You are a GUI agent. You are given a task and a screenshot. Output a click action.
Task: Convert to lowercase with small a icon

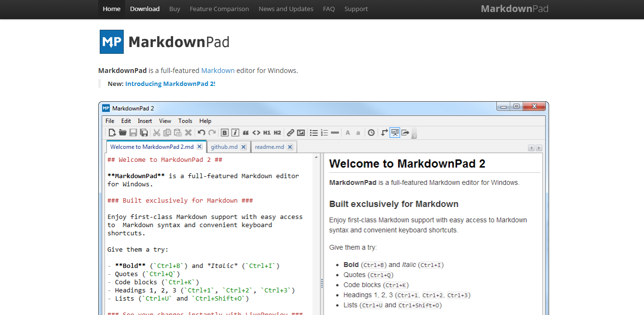pyautogui.click(x=358, y=133)
